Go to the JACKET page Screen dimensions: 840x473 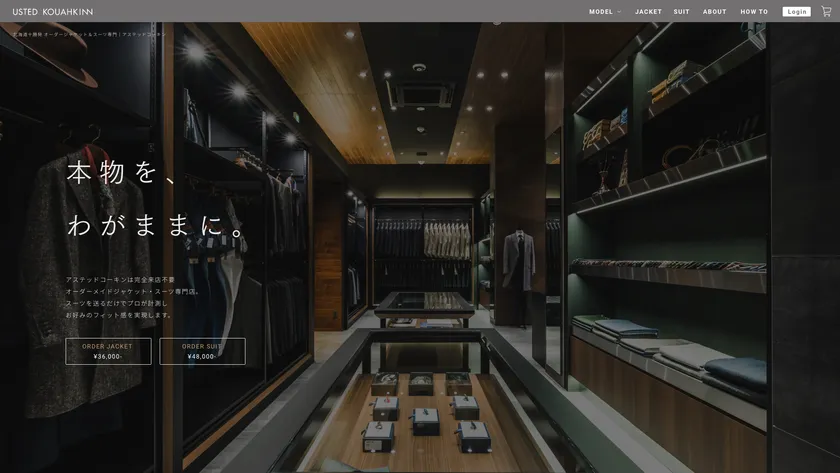point(648,11)
